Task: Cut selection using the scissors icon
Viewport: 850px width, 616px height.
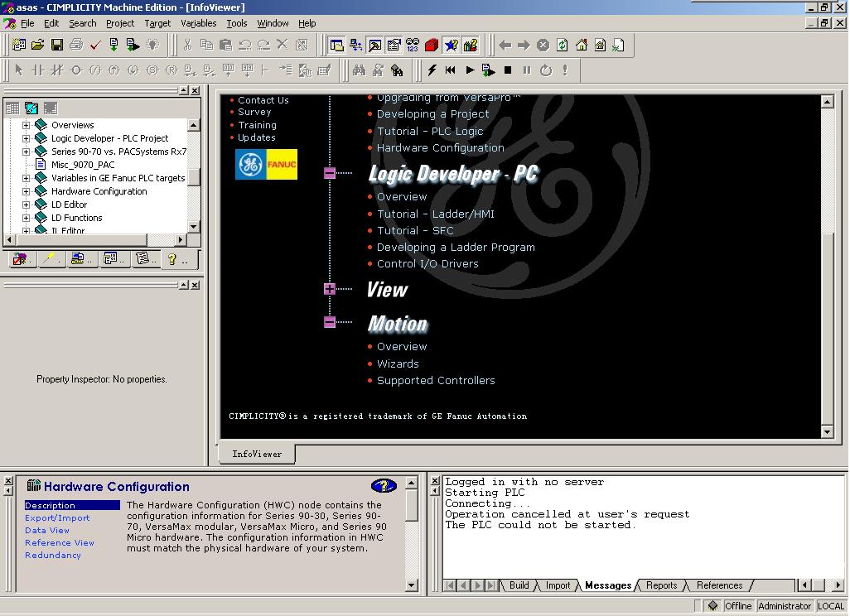Action: tap(187, 45)
